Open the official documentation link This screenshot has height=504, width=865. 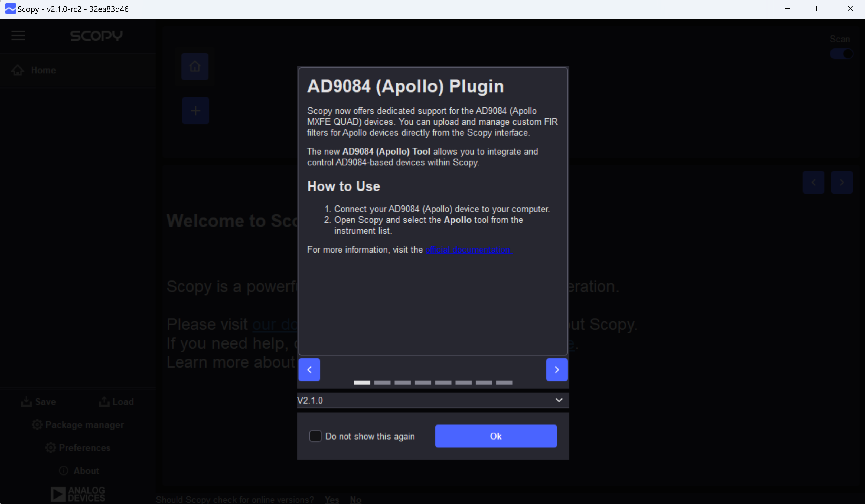pos(469,249)
